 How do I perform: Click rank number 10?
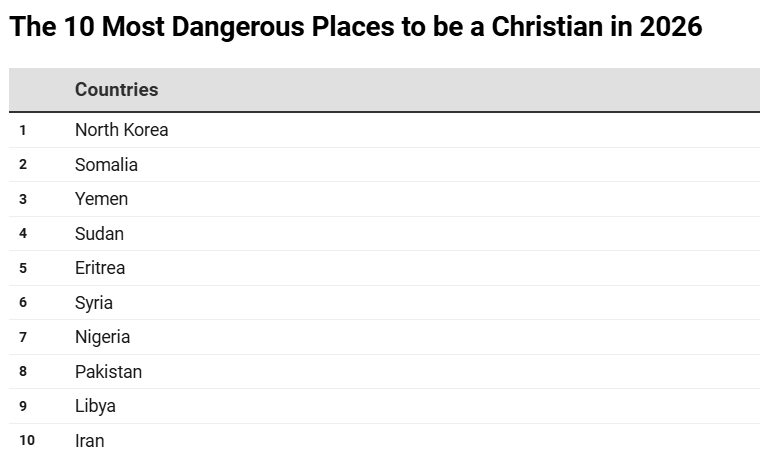[x=27, y=441]
